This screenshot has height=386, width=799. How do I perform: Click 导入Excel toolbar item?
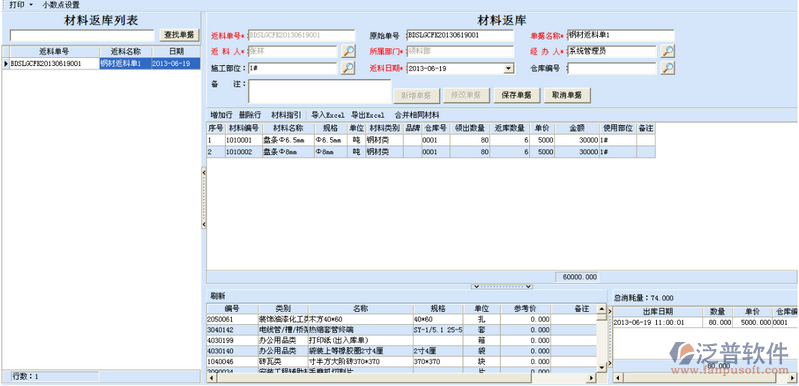click(x=328, y=115)
